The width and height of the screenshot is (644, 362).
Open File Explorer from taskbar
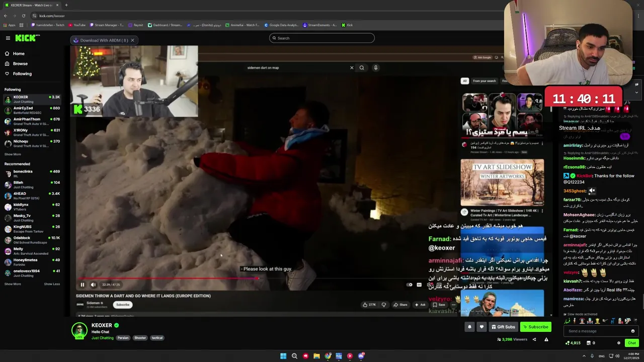click(316, 356)
